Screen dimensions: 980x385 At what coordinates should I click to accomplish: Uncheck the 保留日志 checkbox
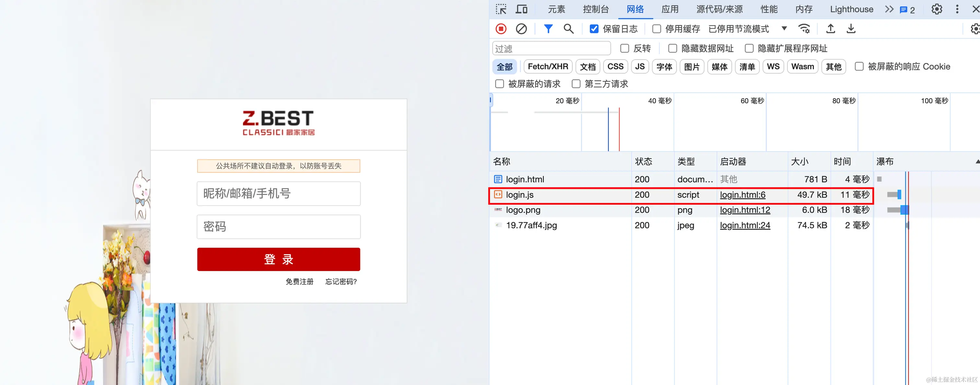tap(594, 29)
